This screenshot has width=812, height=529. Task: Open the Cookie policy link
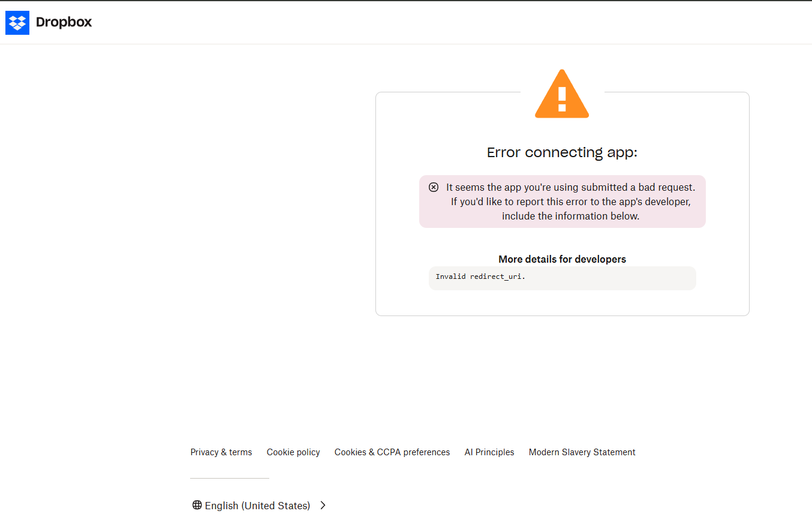pyautogui.click(x=293, y=452)
